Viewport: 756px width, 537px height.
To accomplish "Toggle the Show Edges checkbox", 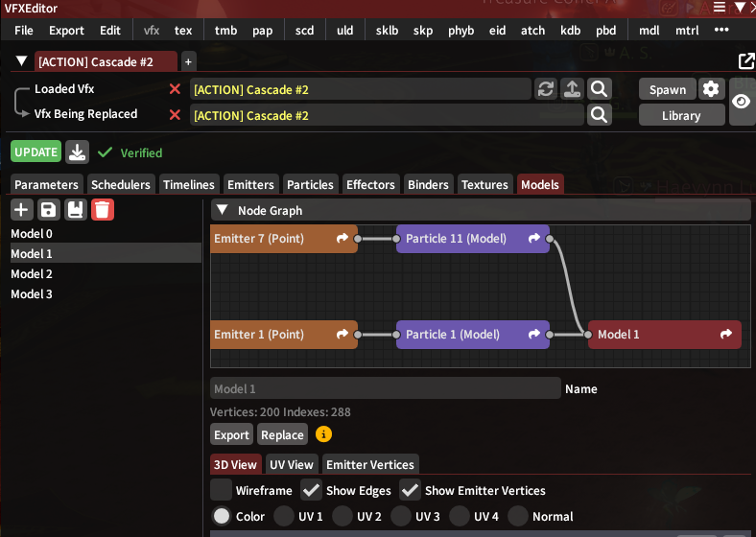I will tap(312, 490).
